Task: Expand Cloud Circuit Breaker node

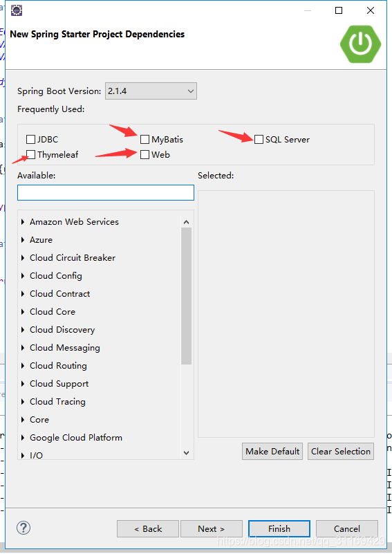Action: pos(23,258)
